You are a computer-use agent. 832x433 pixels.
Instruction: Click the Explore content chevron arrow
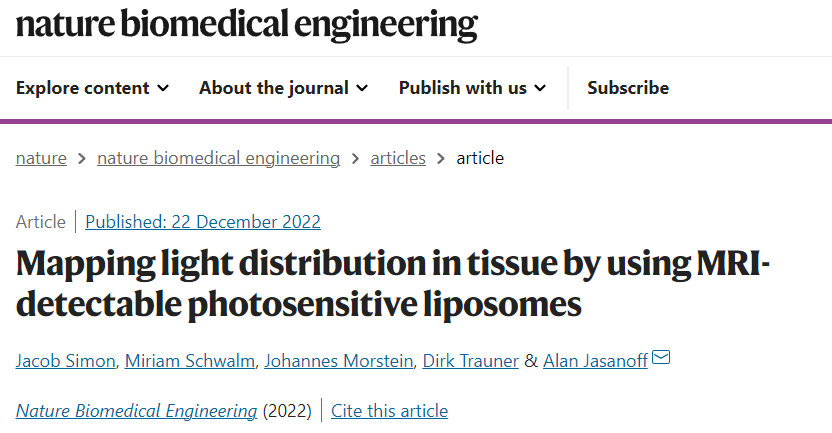[164, 88]
